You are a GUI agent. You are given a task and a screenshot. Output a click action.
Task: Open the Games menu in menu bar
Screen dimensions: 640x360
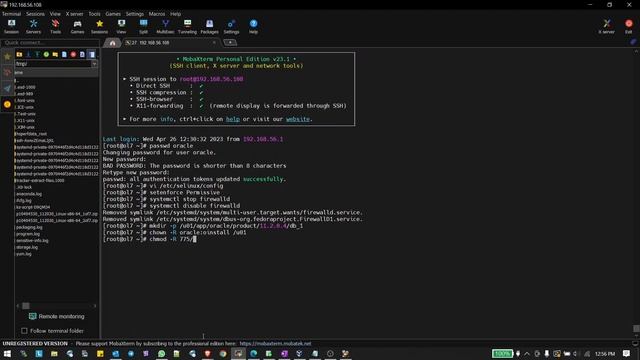click(x=113, y=14)
